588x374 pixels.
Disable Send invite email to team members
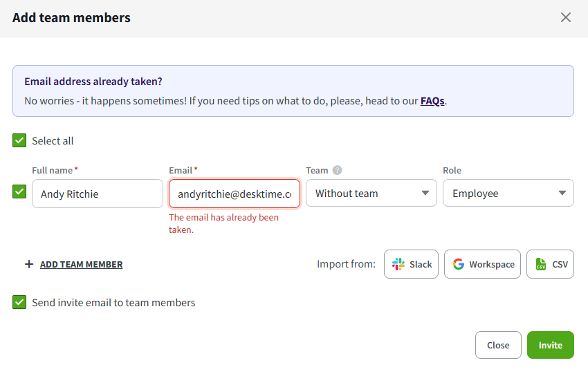19,302
